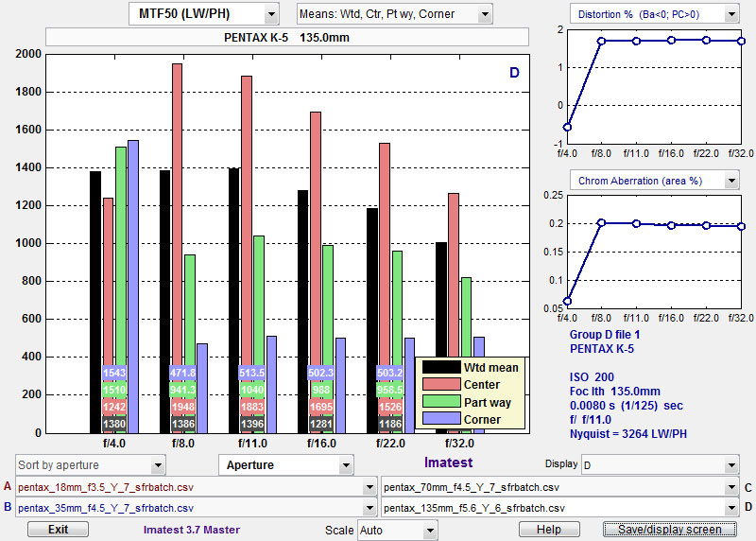Viewport: 756px width, 541px height.
Task: Open file C pentax_70mm_f4.5 dropdown
Action: tap(559, 487)
